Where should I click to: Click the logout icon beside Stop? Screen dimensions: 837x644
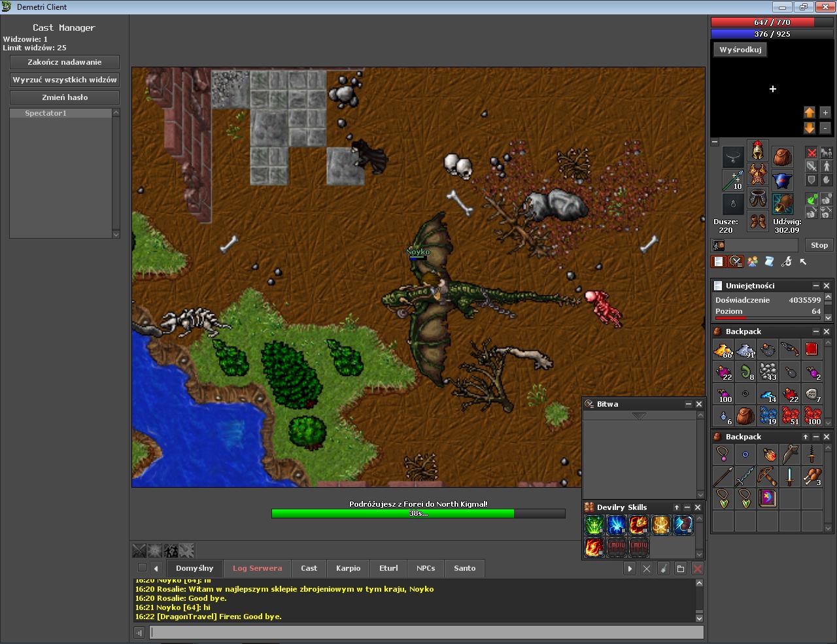[x=719, y=245]
